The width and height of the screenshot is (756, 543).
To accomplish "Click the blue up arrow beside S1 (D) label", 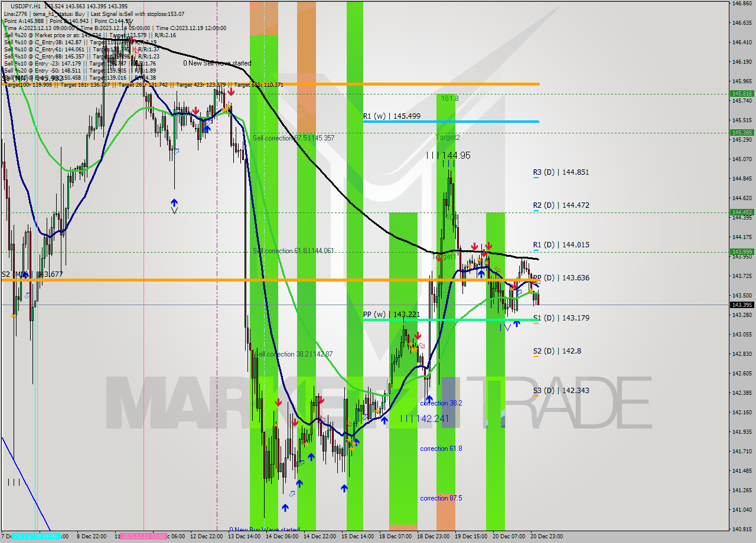I will click(x=517, y=323).
